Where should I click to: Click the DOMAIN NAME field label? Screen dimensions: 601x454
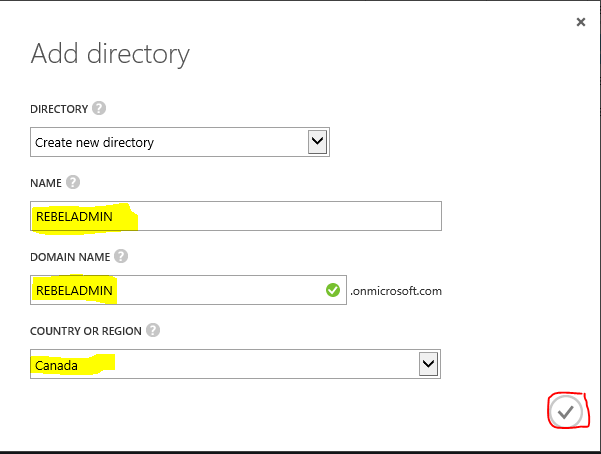pos(70,257)
